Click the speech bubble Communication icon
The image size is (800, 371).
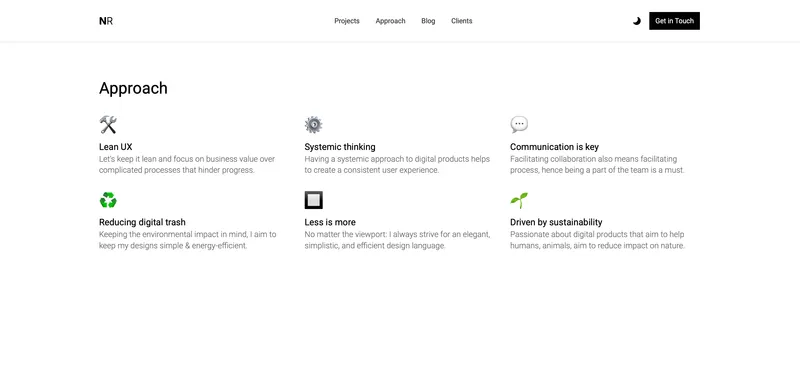519,125
